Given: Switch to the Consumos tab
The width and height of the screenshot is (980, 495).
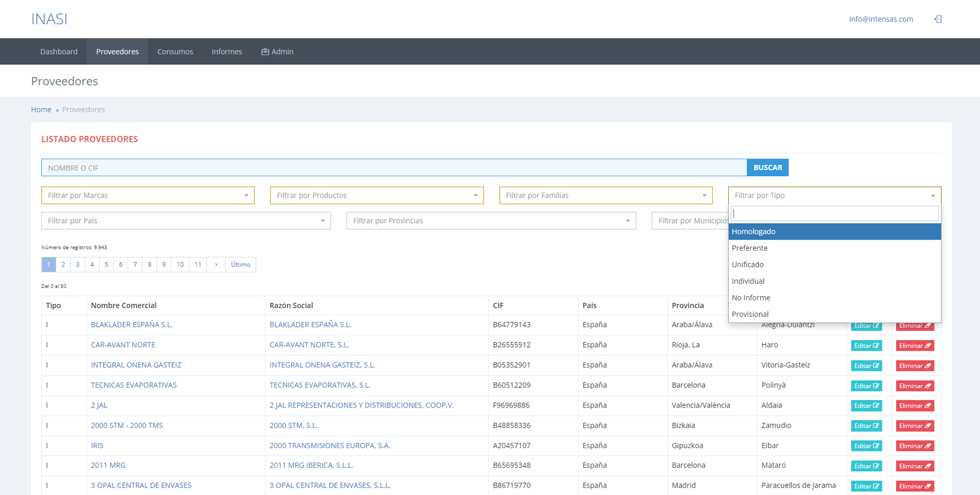Looking at the screenshot, I should pyautogui.click(x=175, y=52).
